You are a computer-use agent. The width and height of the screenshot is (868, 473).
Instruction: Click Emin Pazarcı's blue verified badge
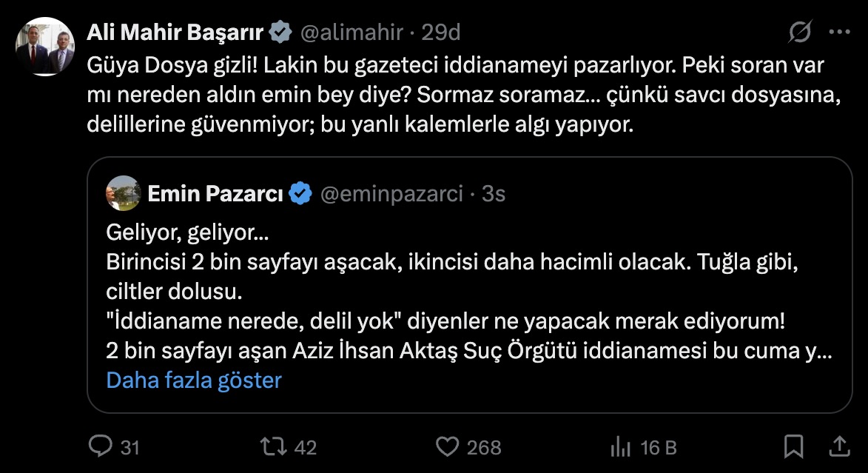(x=300, y=194)
